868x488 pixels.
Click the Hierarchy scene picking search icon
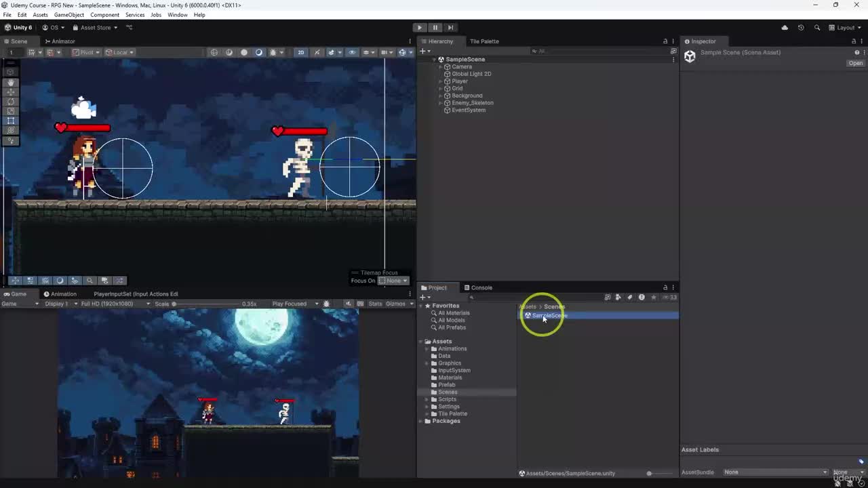click(x=673, y=52)
